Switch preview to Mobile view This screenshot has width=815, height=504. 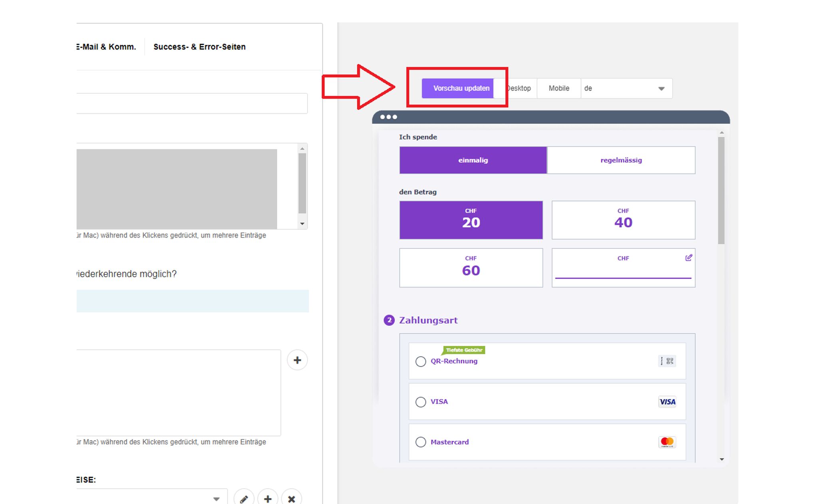click(x=559, y=88)
